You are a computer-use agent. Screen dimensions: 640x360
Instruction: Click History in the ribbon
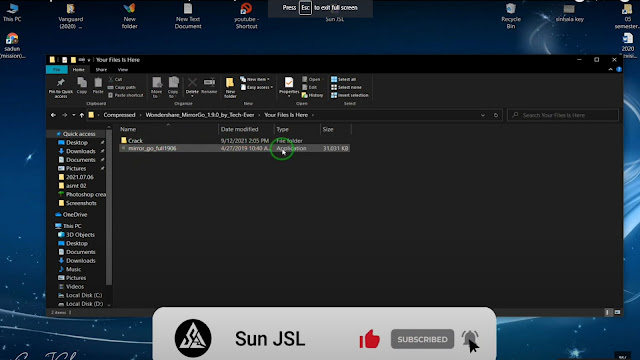point(313,95)
